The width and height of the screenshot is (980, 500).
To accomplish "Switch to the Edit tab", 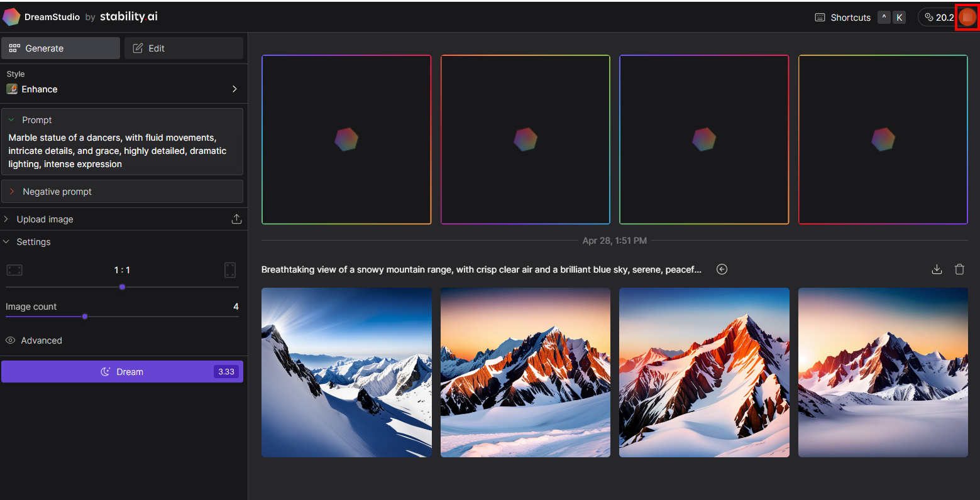I will [x=184, y=48].
